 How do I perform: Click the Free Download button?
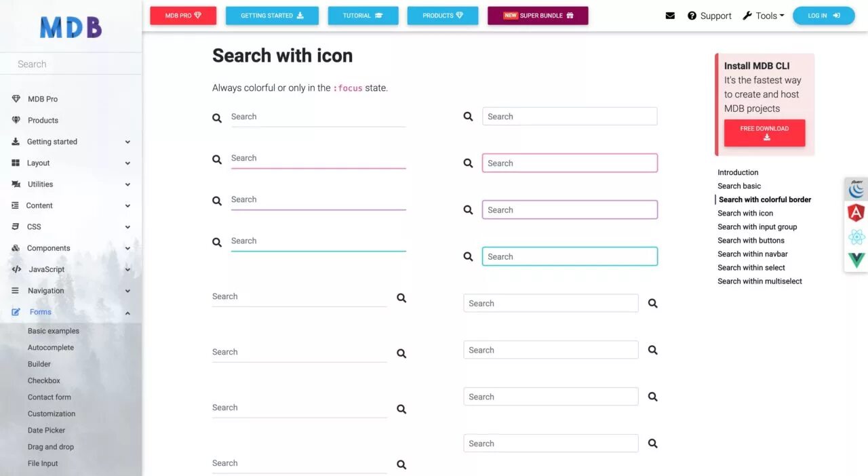[x=764, y=133]
